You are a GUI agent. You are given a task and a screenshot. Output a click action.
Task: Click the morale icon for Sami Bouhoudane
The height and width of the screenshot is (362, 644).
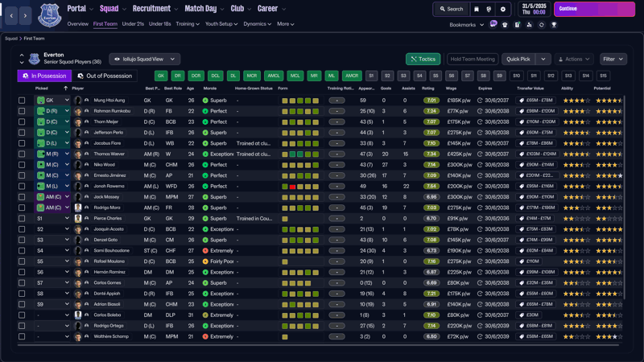tap(205, 251)
